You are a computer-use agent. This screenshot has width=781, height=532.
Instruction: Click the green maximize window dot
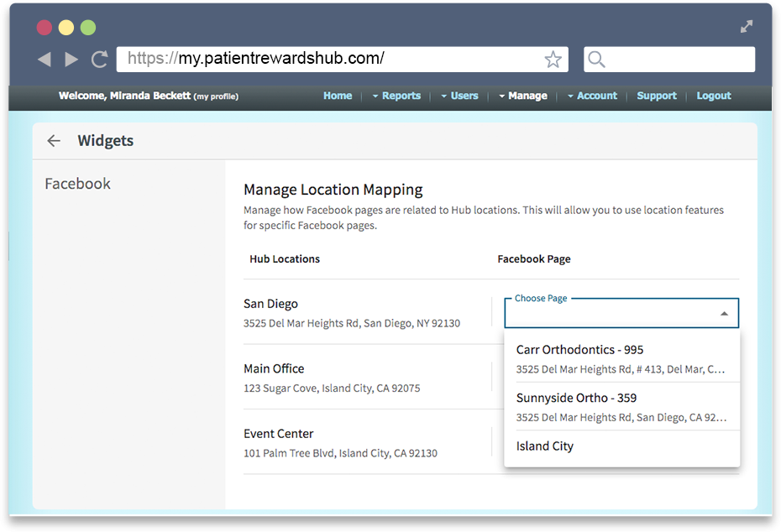pyautogui.click(x=88, y=28)
